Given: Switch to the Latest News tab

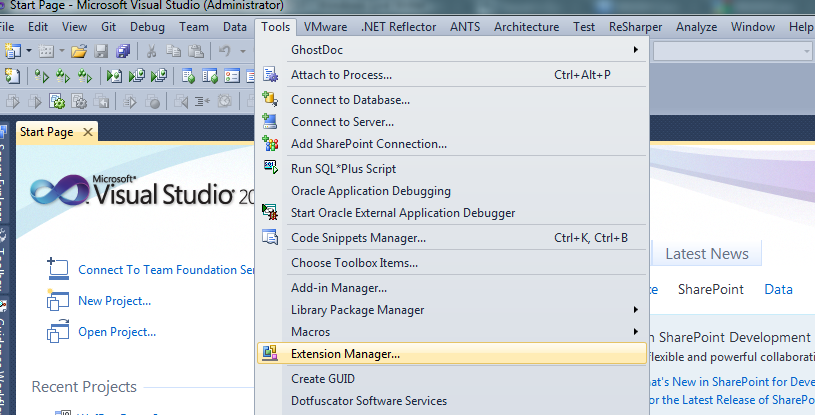Looking at the screenshot, I should (707, 254).
